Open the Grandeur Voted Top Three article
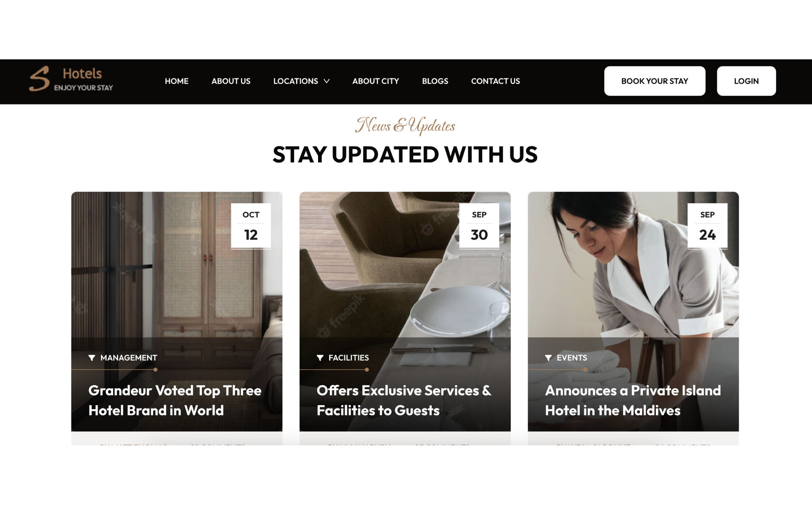The height and width of the screenshot is (505, 812). pos(175,400)
